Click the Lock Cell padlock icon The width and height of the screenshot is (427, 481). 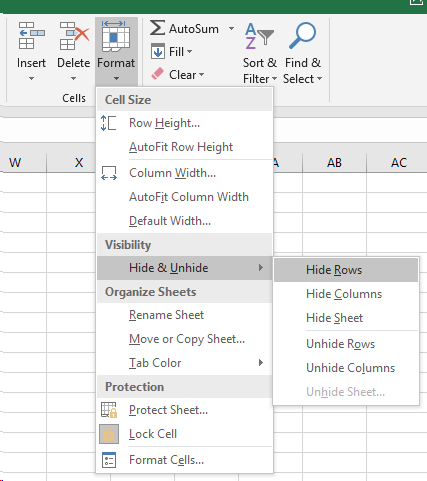click(x=109, y=434)
